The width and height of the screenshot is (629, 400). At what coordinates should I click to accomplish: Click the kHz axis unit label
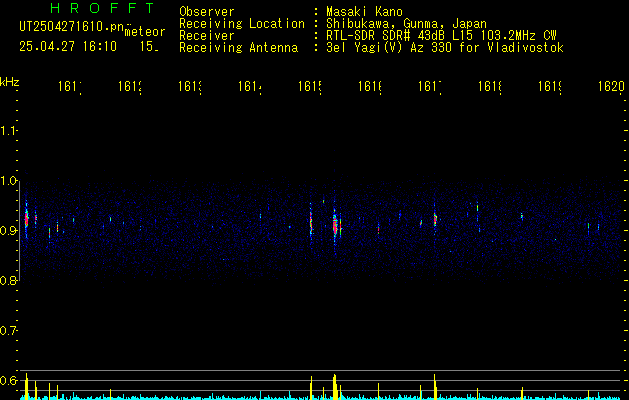(9, 83)
